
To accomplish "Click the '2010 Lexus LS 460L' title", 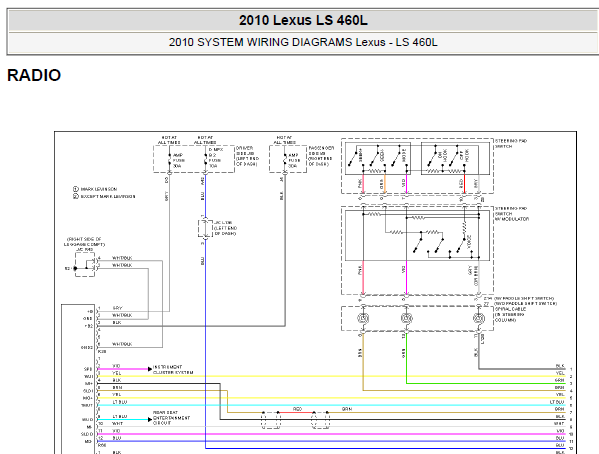I will click(303, 20).
